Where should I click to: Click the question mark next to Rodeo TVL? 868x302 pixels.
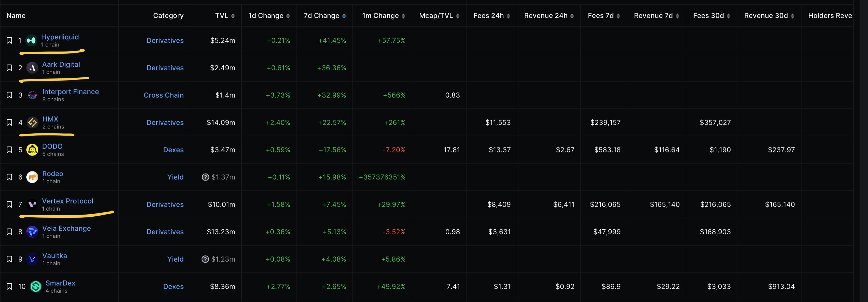coord(205,177)
